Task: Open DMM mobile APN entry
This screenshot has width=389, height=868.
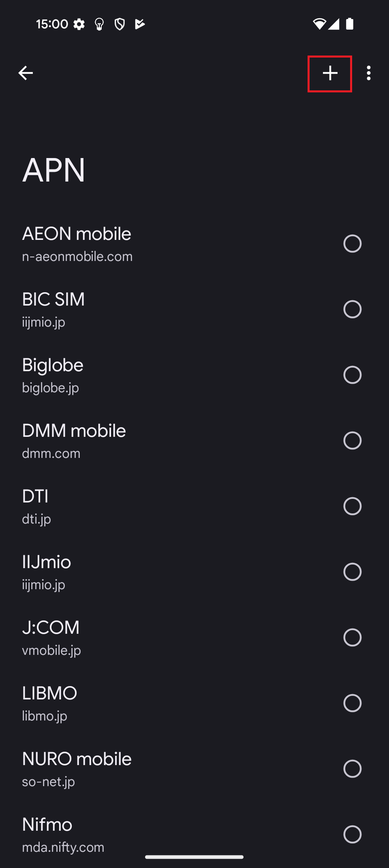Action: [74, 440]
